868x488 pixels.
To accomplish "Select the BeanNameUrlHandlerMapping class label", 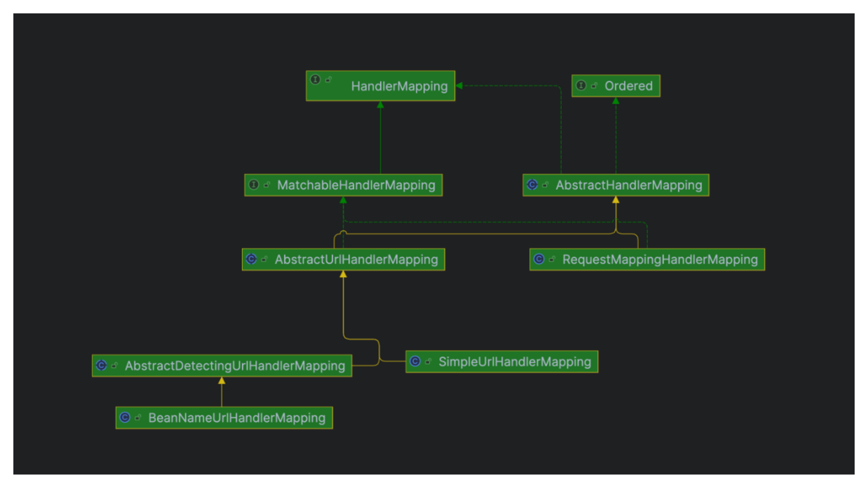I will [x=237, y=418].
